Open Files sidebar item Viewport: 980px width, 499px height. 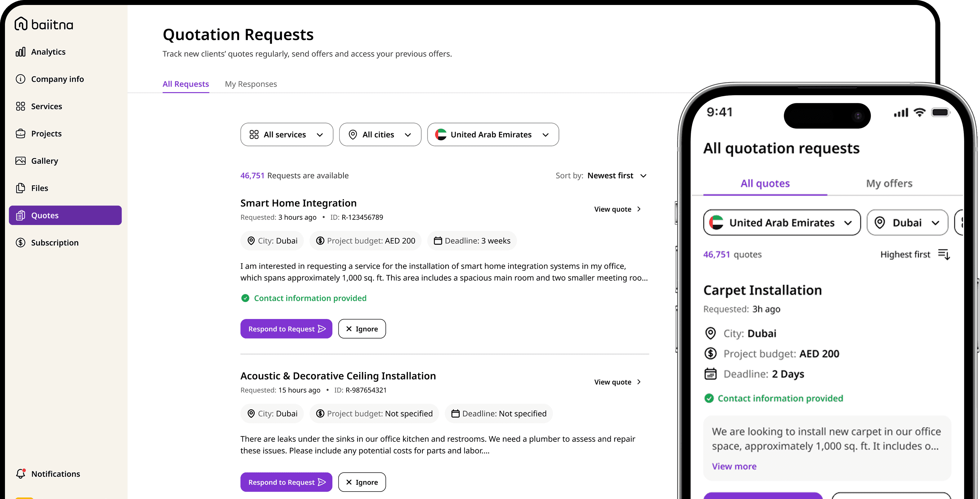click(x=32, y=188)
